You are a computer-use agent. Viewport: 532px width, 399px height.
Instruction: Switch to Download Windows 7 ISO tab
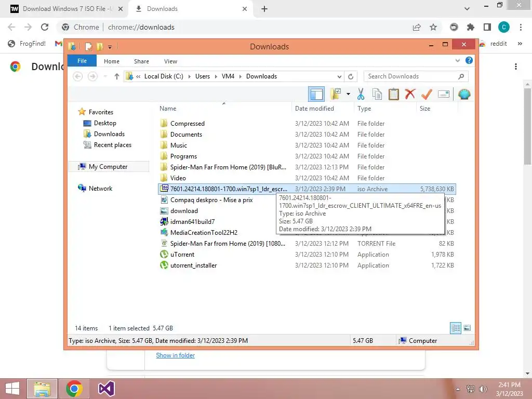pos(64,9)
